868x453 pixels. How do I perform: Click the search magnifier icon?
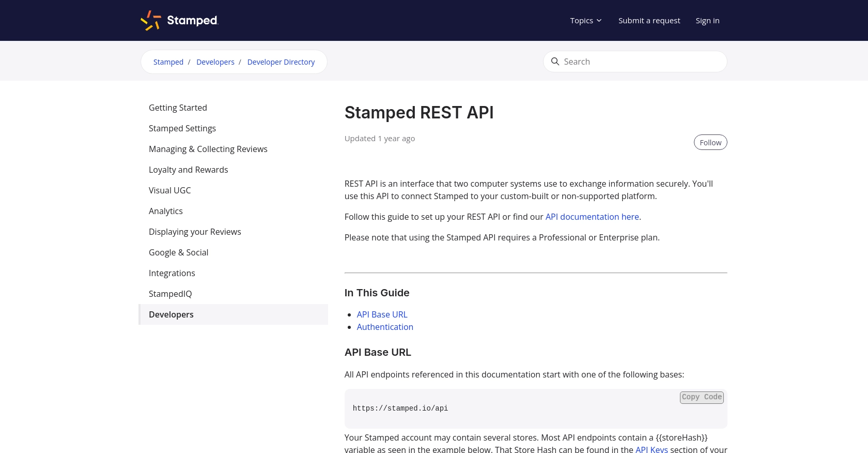555,62
